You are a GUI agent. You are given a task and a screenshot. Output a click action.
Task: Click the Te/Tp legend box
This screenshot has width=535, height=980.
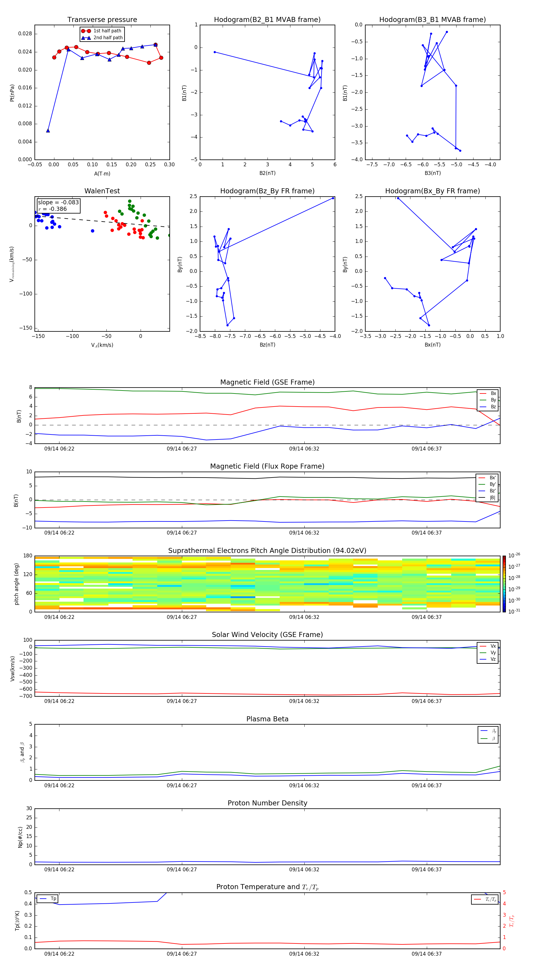tap(485, 900)
